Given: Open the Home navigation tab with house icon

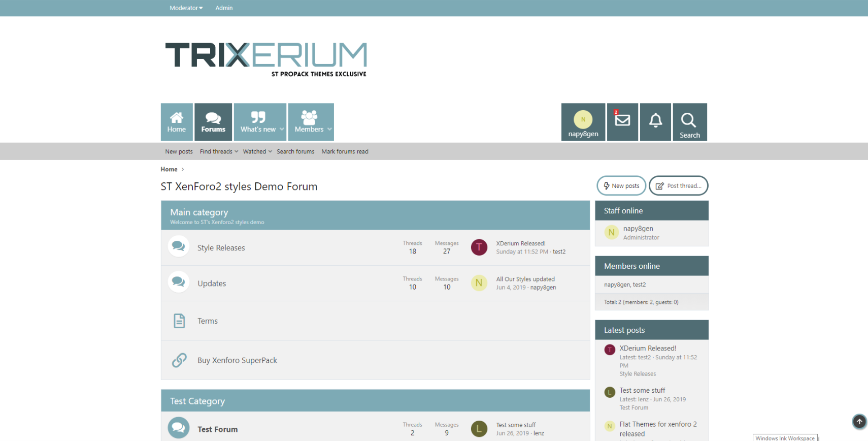Looking at the screenshot, I should pyautogui.click(x=177, y=122).
